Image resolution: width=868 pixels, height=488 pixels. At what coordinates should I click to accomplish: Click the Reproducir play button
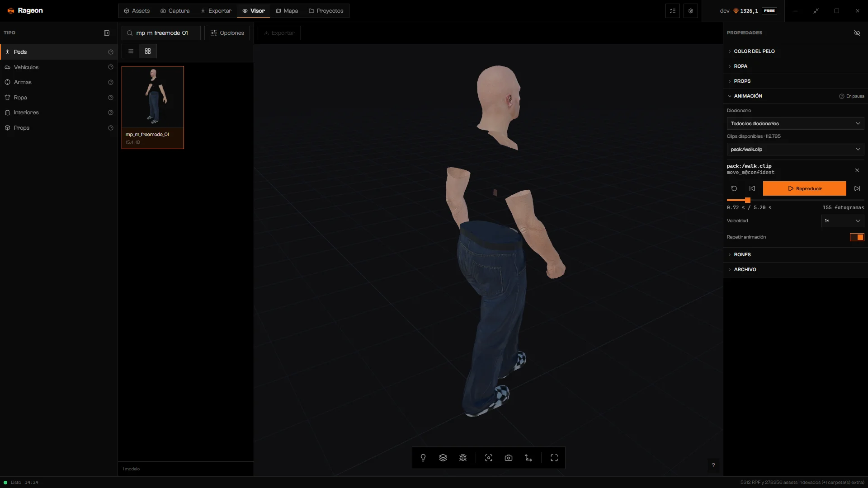(x=804, y=188)
